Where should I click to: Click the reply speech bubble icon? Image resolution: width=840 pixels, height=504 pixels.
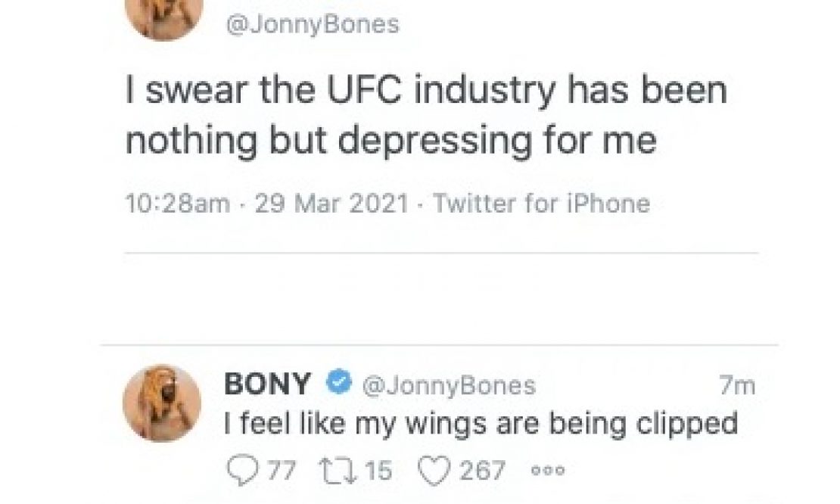click(x=244, y=470)
